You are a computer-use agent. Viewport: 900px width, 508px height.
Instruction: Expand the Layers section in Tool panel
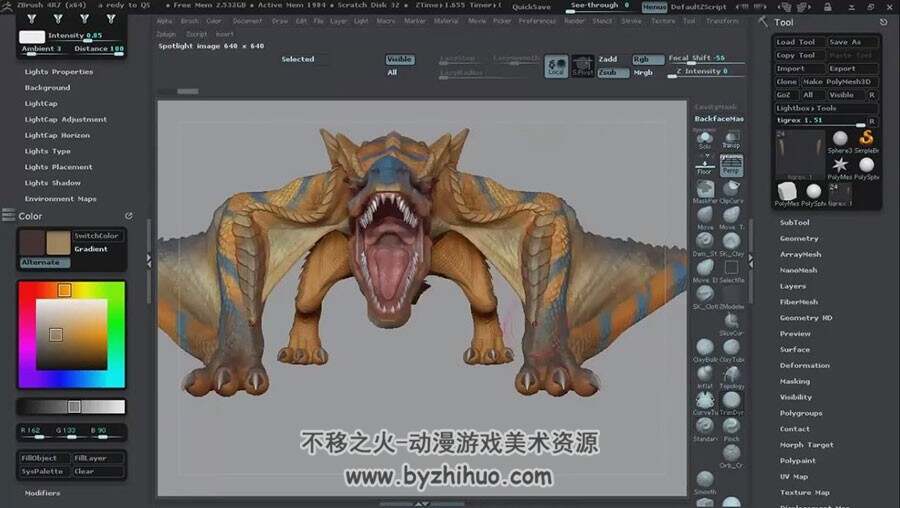tap(793, 286)
